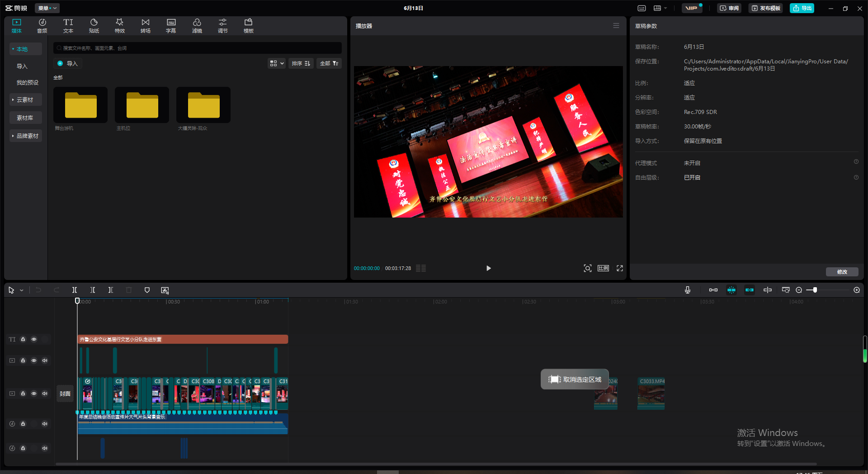
Task: Open the 贴纸 (Stickers) tab
Action: click(94, 26)
